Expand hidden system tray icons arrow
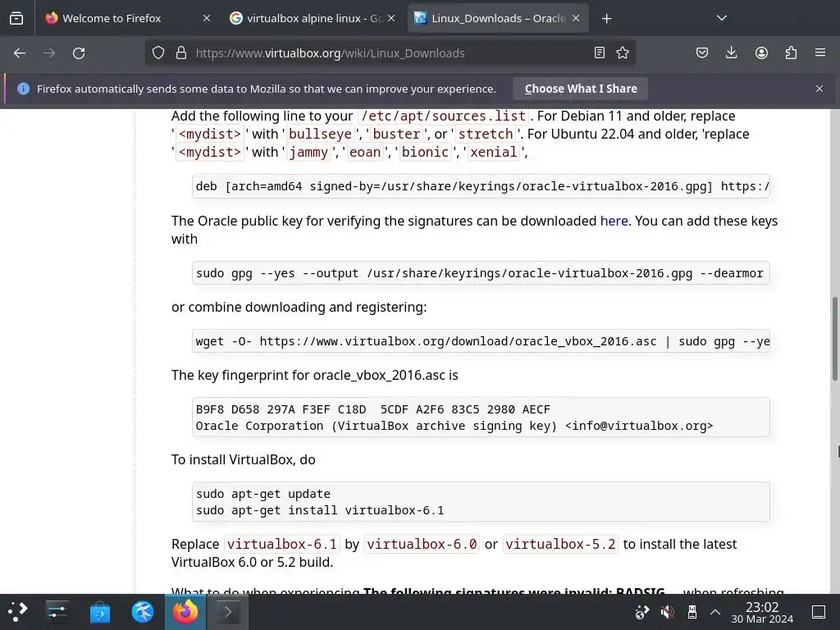 click(715, 612)
